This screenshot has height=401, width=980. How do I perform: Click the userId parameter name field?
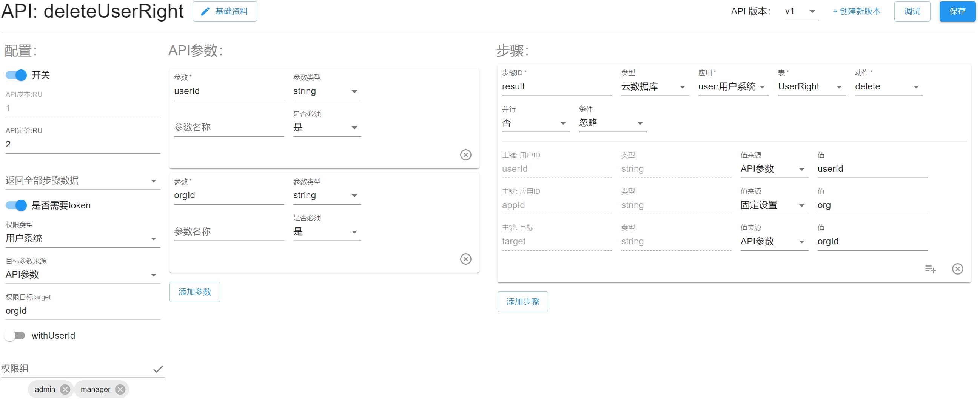tap(229, 91)
